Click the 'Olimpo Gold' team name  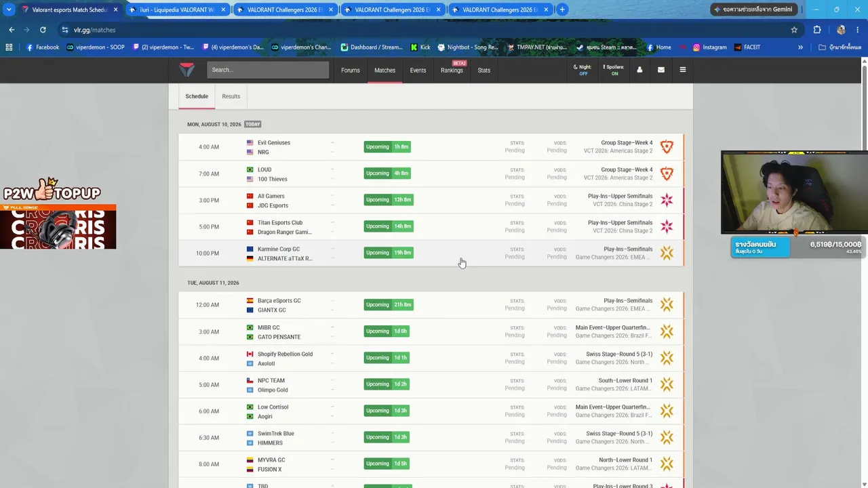click(x=273, y=390)
